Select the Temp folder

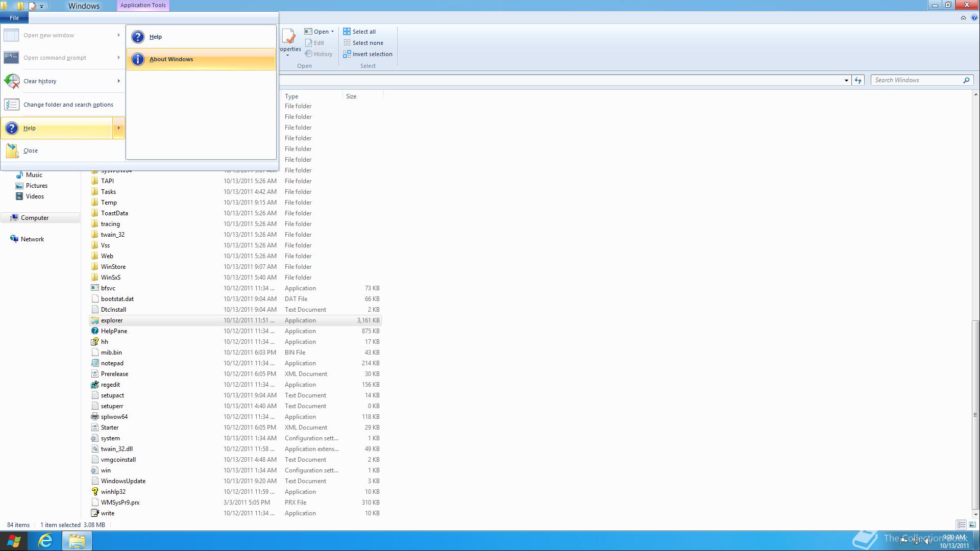point(235,203)
